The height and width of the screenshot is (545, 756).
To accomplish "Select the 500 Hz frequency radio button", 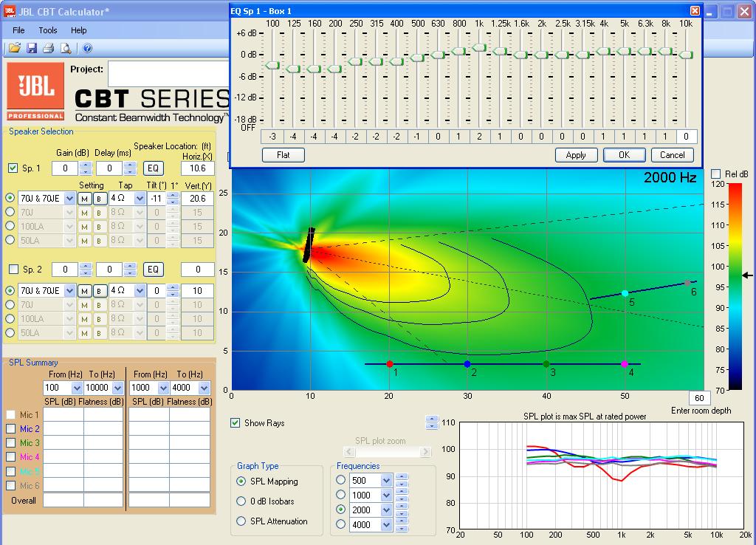I will coord(341,480).
